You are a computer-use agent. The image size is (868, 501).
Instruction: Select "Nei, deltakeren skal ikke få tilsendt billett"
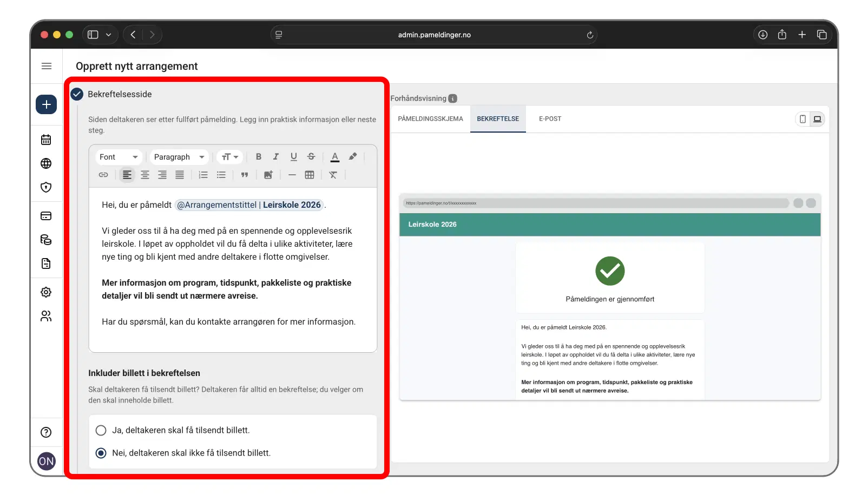click(101, 453)
